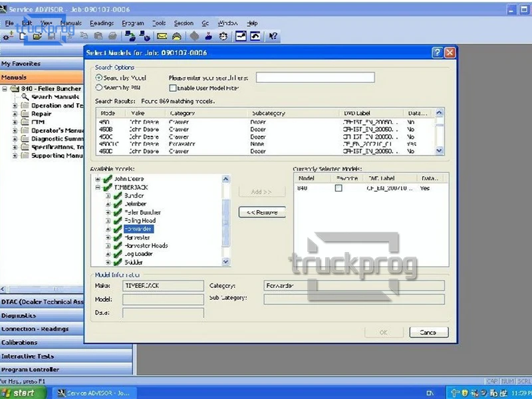The width and height of the screenshot is (532, 399).
Task: Click the telephone toolbar icon
Action: (177, 36)
